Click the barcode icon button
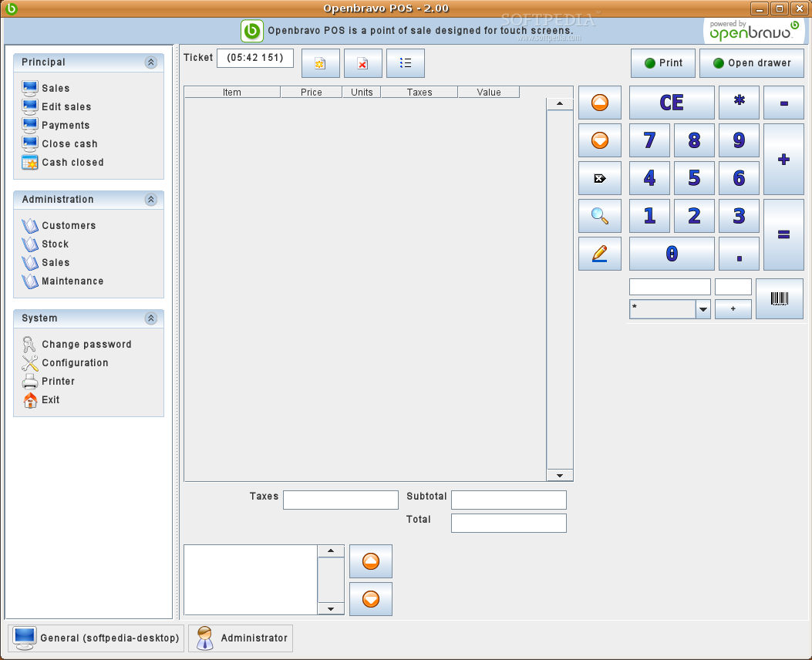This screenshot has height=660, width=812. point(779,299)
